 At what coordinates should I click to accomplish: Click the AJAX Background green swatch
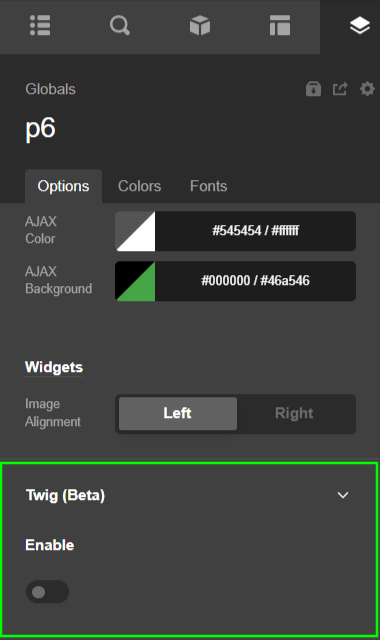(135, 281)
